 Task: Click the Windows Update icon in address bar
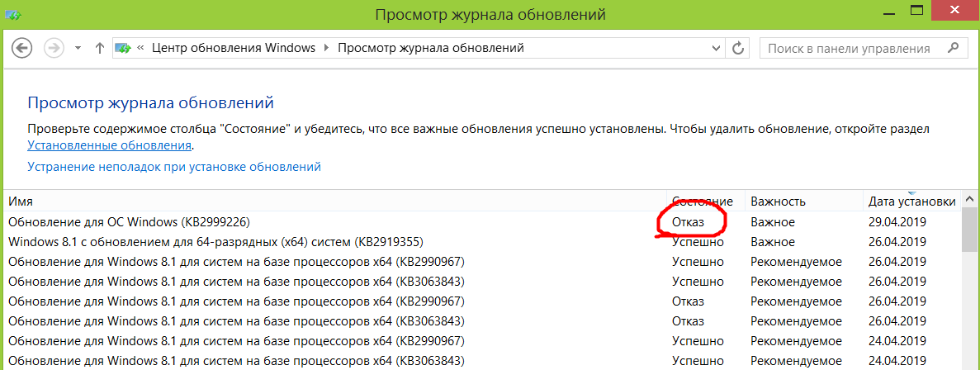click(x=123, y=48)
